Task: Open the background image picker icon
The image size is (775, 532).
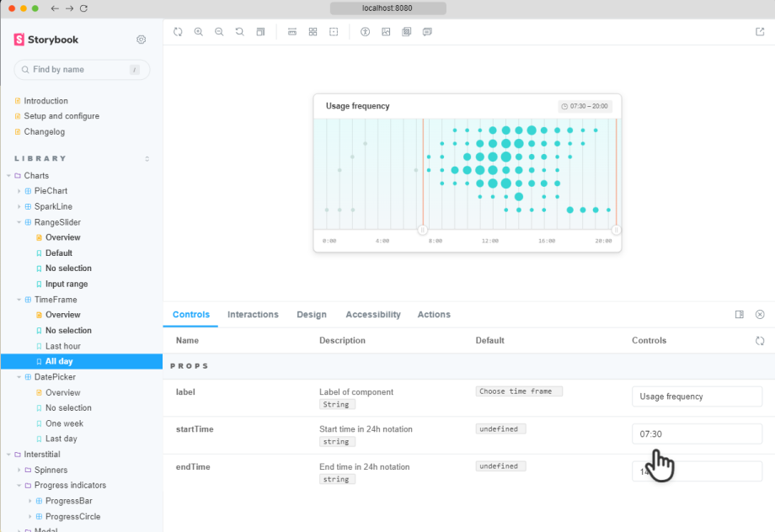Action: point(386,32)
